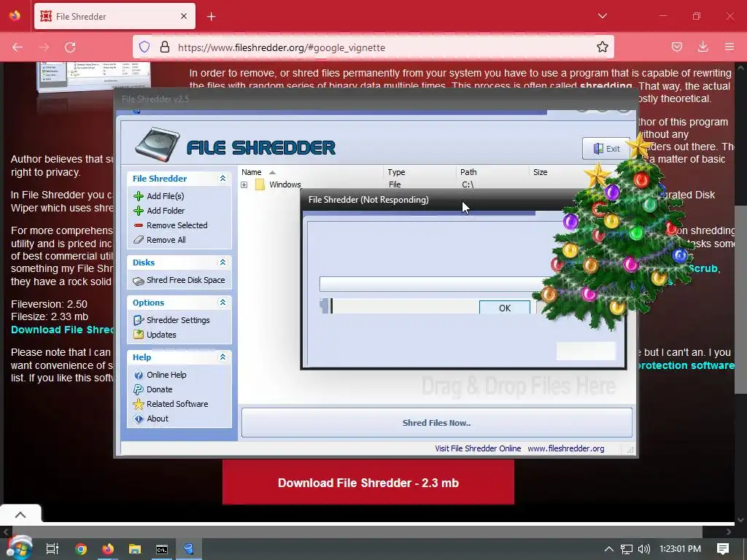
Task: Click the About info icon
Action: [138, 419]
